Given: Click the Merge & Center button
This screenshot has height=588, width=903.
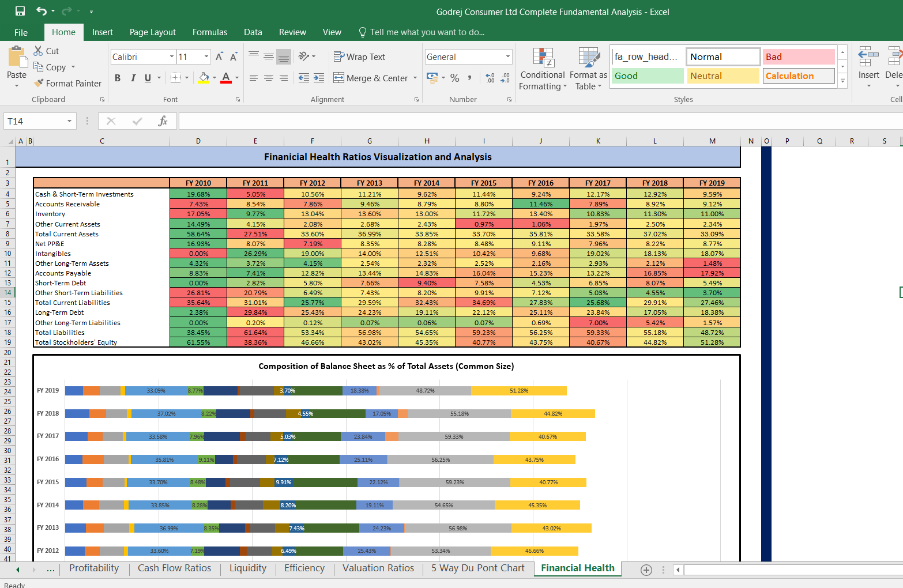Looking at the screenshot, I should [370, 78].
